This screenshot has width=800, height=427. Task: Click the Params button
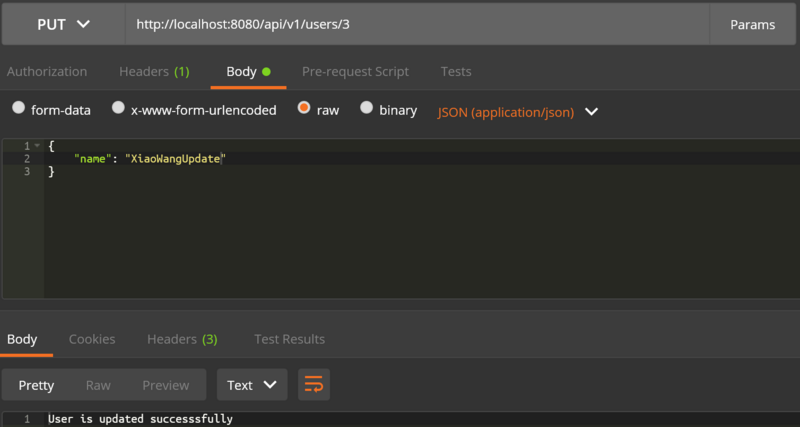tap(752, 24)
